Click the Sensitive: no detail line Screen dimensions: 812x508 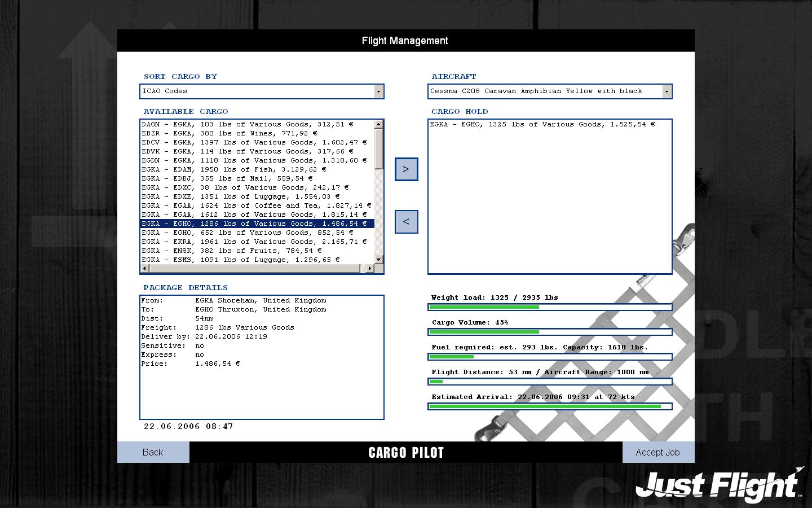pos(173,345)
